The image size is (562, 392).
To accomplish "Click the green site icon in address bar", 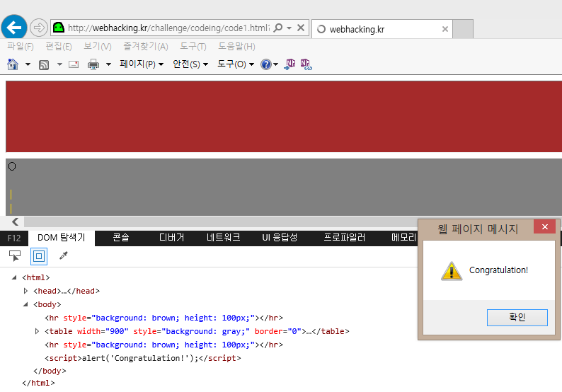I will (59, 28).
